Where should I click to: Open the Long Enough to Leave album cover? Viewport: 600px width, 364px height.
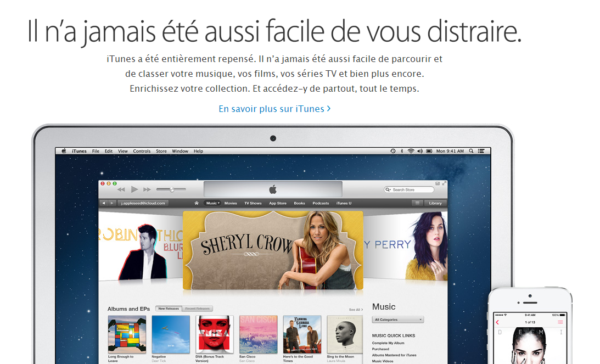point(127,334)
